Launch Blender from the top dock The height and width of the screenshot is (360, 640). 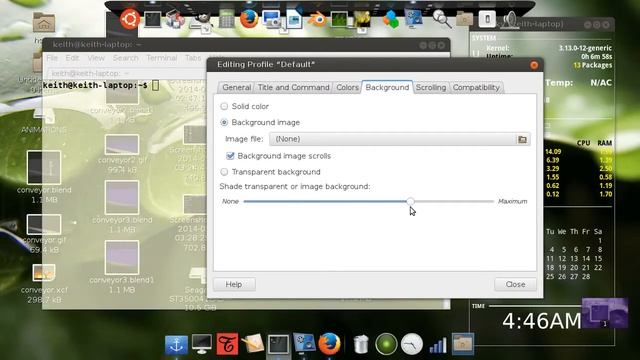317,19
